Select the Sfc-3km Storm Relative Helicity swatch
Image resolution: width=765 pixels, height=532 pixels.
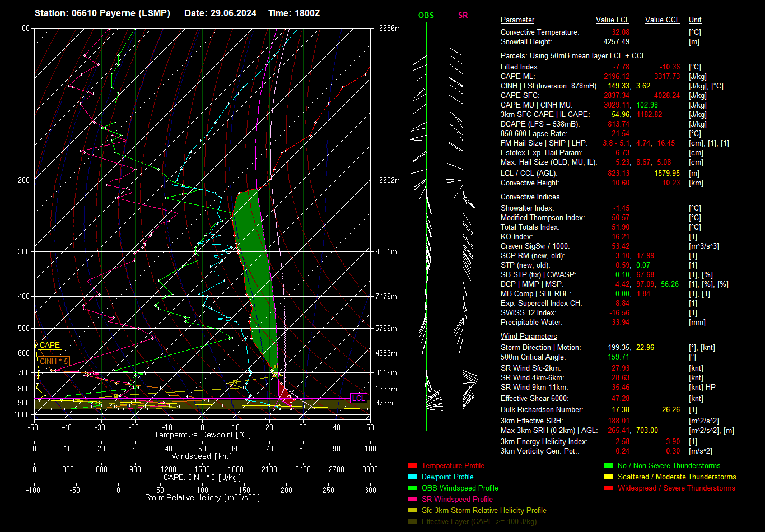(x=413, y=510)
